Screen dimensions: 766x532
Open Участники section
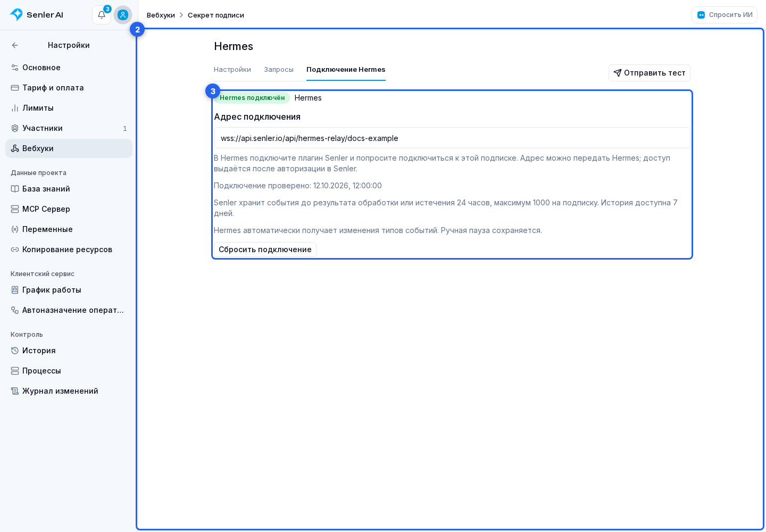tap(69, 128)
